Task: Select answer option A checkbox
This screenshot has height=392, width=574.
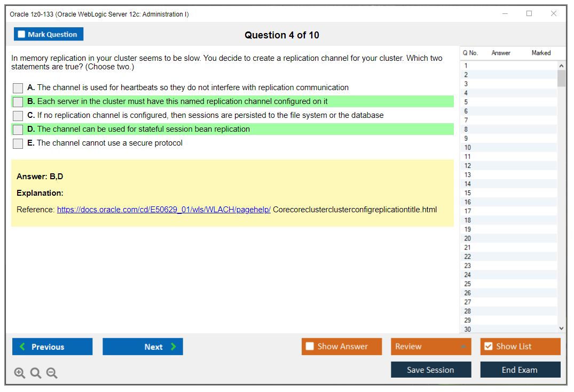Action: (18, 88)
